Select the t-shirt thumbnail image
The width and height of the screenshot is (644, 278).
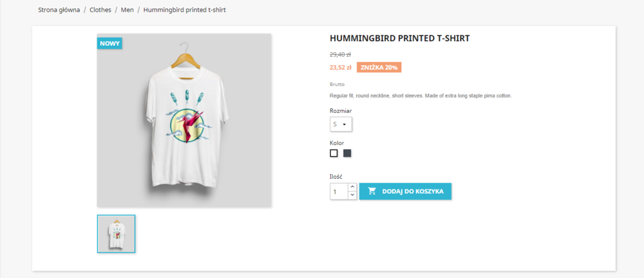116,233
